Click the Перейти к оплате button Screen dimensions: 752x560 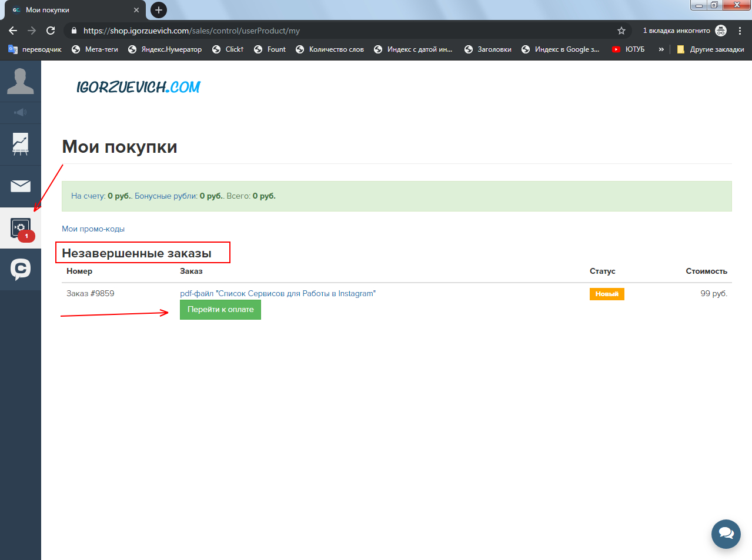click(220, 310)
